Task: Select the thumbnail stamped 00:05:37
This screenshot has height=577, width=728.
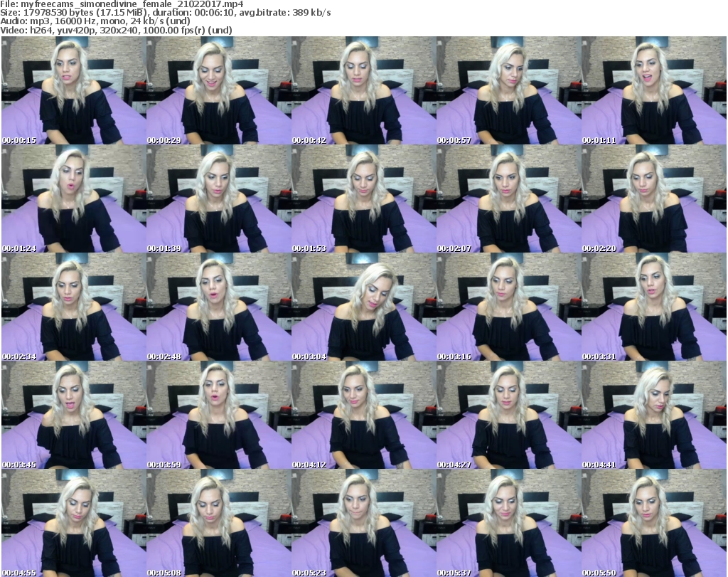Action: [x=509, y=523]
